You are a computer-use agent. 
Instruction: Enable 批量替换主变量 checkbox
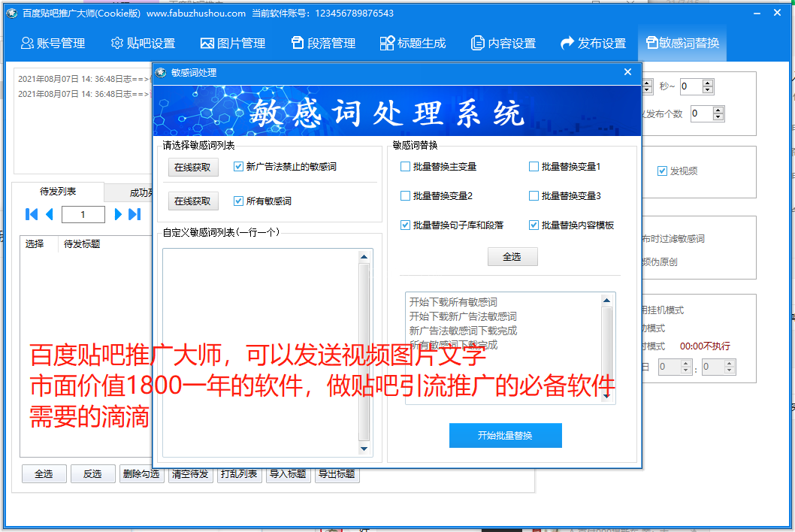tap(406, 167)
